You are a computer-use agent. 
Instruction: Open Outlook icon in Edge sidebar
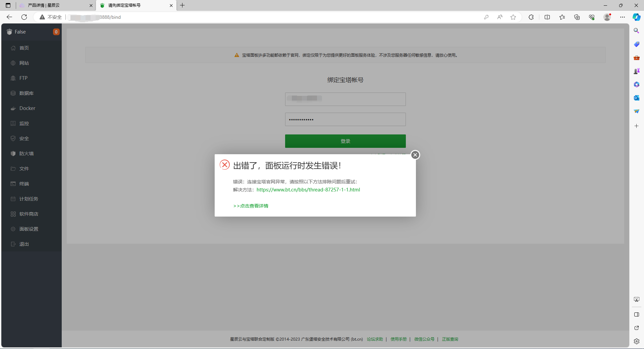click(636, 98)
